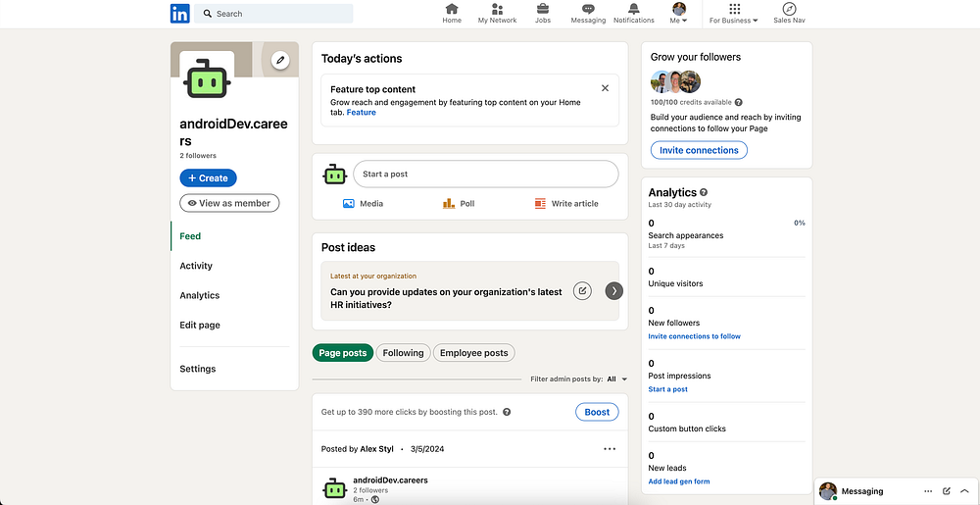Click the Start a post link in Analytics
980x505 pixels.
point(667,389)
